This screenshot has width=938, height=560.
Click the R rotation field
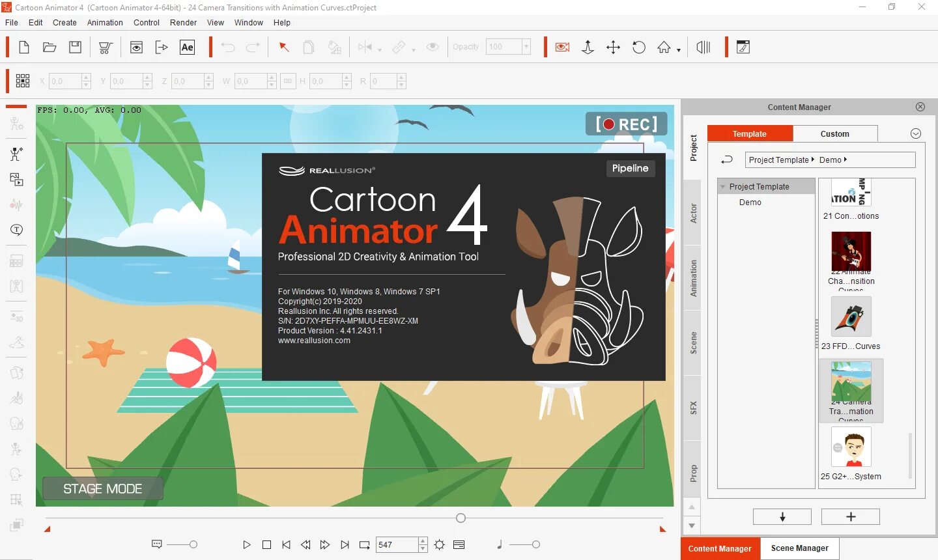pos(384,81)
